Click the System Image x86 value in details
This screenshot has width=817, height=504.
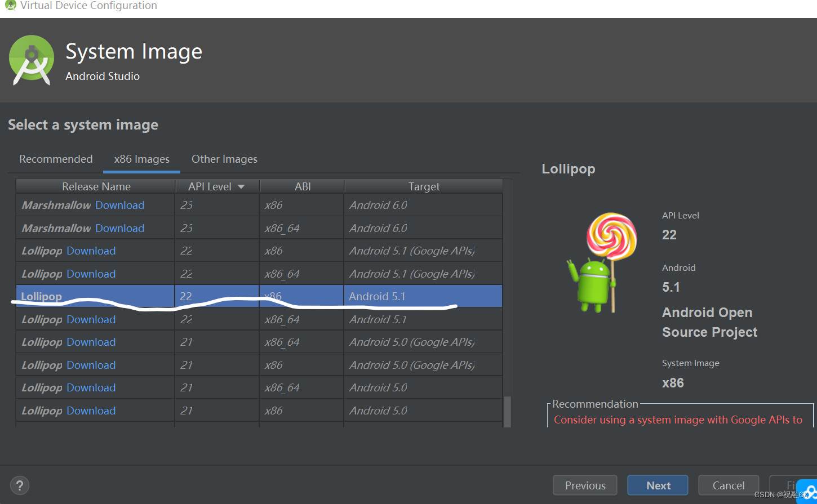673,383
